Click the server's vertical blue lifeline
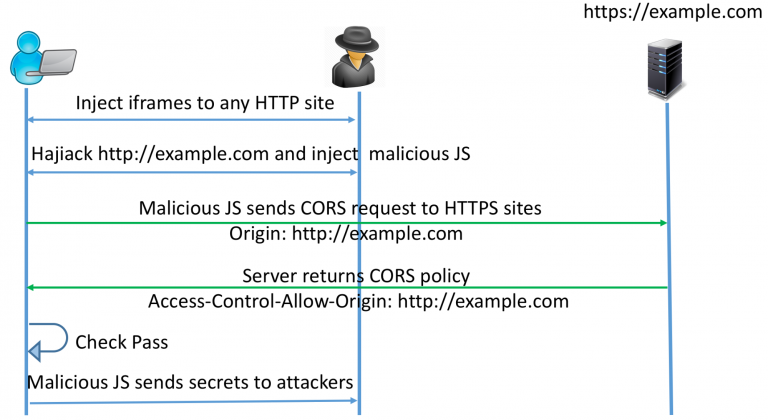 click(x=669, y=259)
